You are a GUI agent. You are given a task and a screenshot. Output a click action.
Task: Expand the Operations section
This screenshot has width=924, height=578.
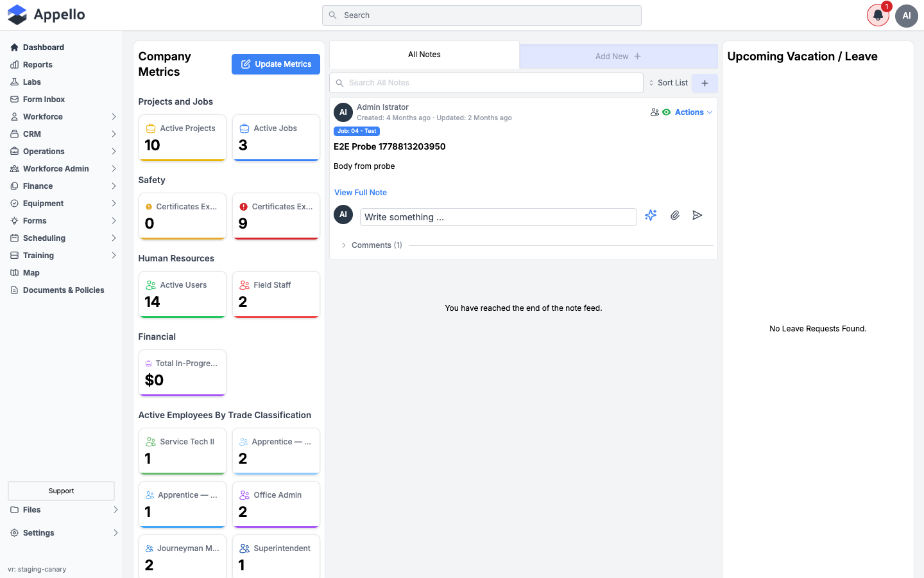pyautogui.click(x=63, y=152)
